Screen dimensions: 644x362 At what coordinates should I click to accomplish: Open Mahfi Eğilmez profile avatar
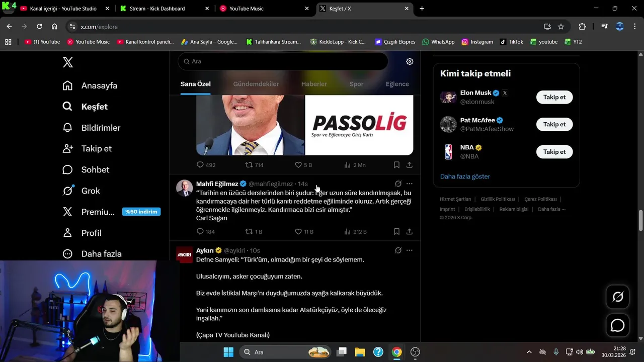pos(185,188)
